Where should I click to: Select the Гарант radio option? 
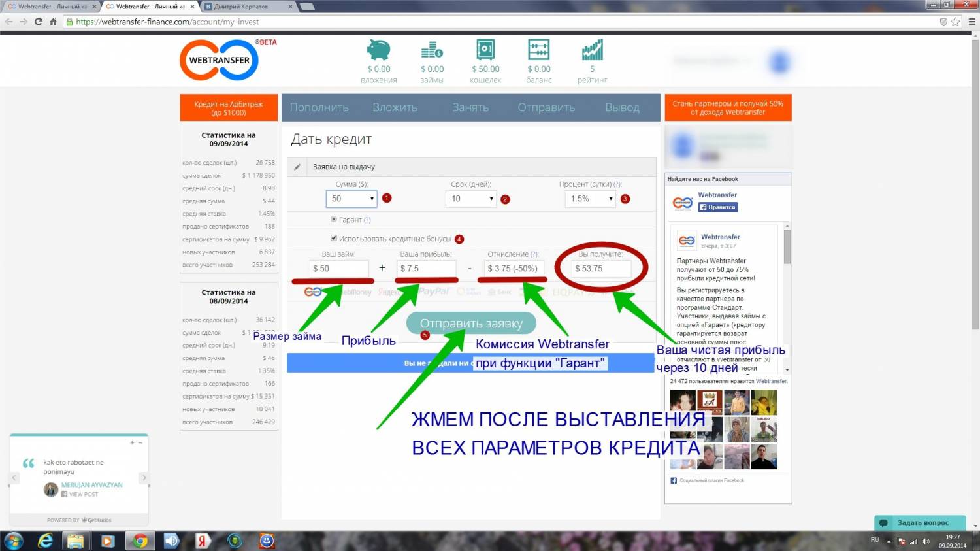[334, 220]
